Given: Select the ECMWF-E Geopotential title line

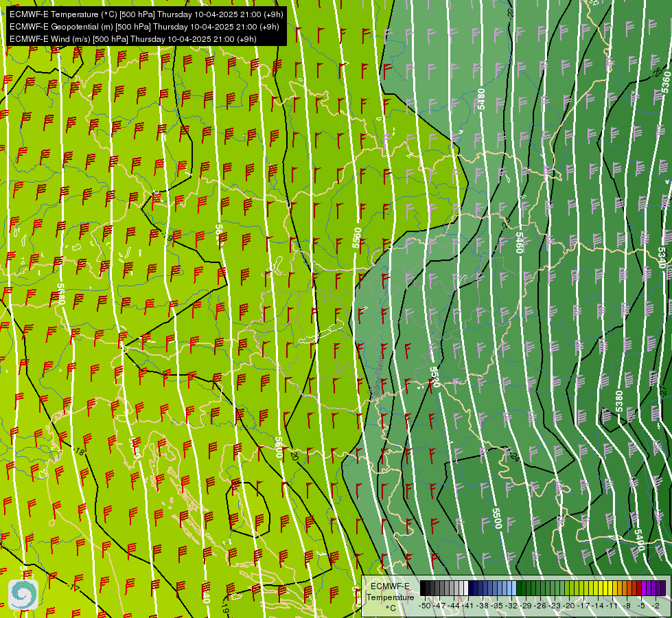Looking at the screenshot, I should click(x=144, y=27).
